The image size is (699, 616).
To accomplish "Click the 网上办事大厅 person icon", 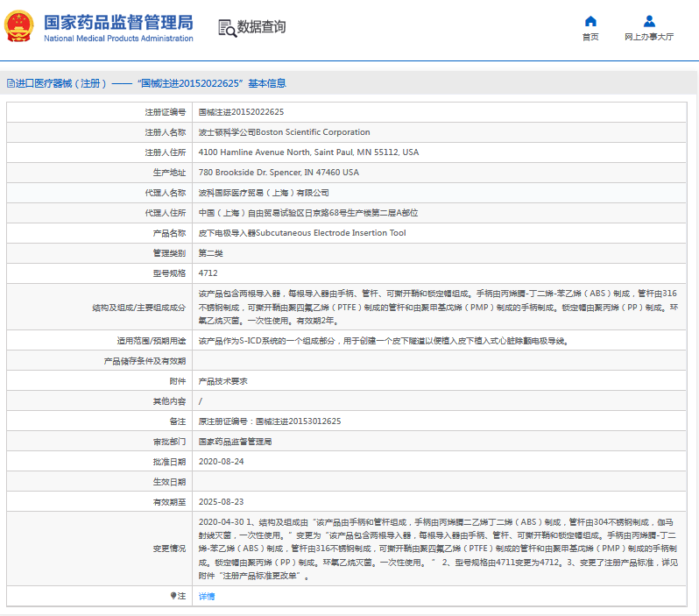I will [x=649, y=21].
